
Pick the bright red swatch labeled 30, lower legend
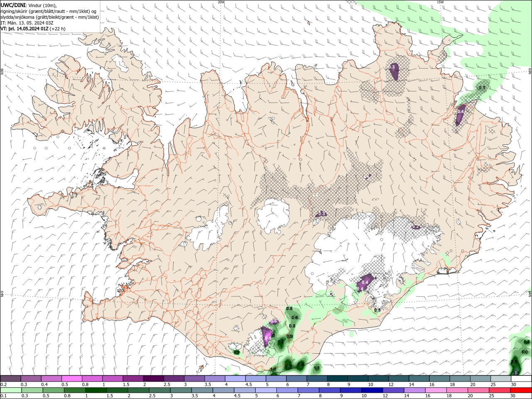[x=520, y=390]
